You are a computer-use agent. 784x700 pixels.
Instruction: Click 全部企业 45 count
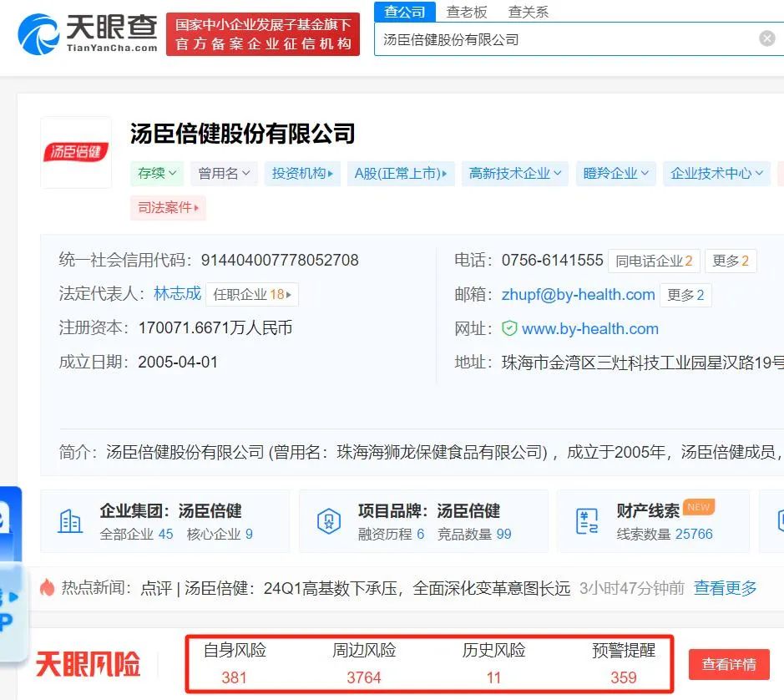pos(136,534)
